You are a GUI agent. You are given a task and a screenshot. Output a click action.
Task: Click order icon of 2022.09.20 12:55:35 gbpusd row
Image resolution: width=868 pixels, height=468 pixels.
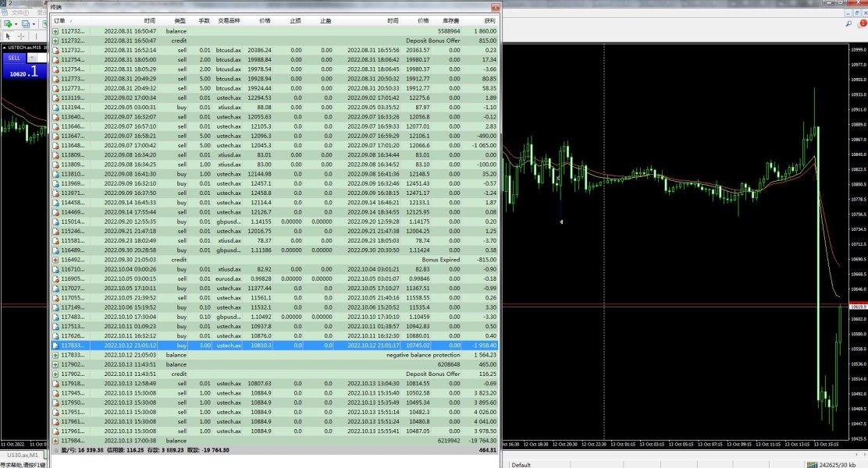[x=55, y=222]
